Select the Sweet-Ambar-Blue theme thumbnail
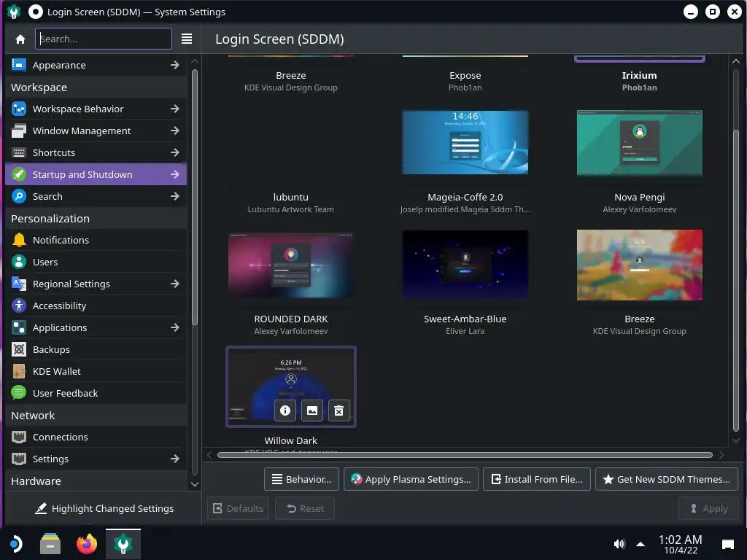747x560 pixels. pos(465,265)
